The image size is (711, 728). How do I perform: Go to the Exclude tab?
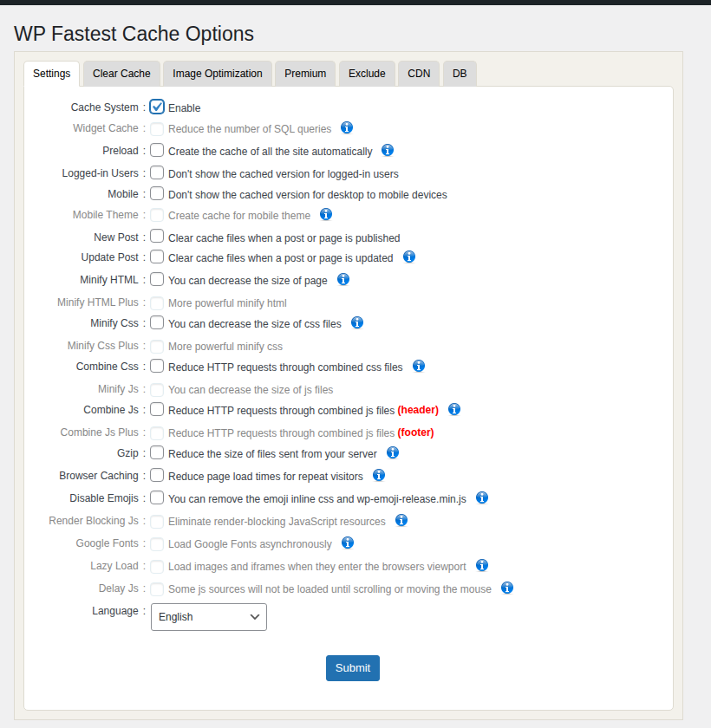click(x=367, y=74)
